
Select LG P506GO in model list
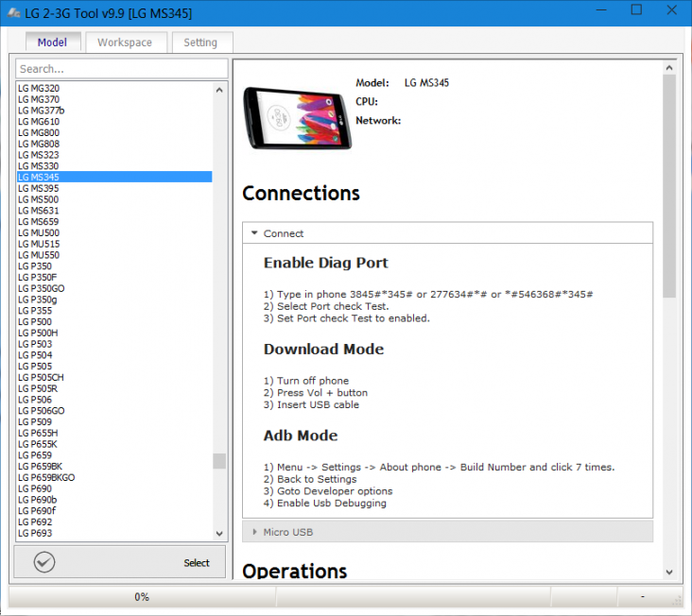click(114, 411)
